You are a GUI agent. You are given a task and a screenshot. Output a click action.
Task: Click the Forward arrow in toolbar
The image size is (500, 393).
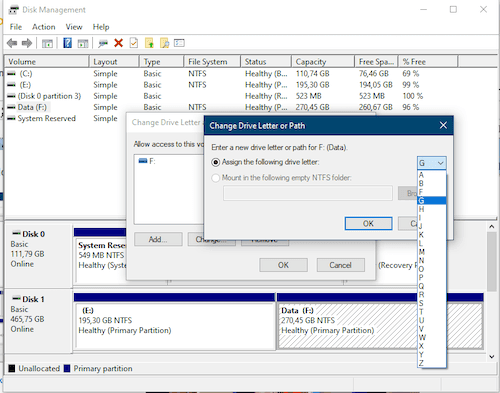click(27, 43)
